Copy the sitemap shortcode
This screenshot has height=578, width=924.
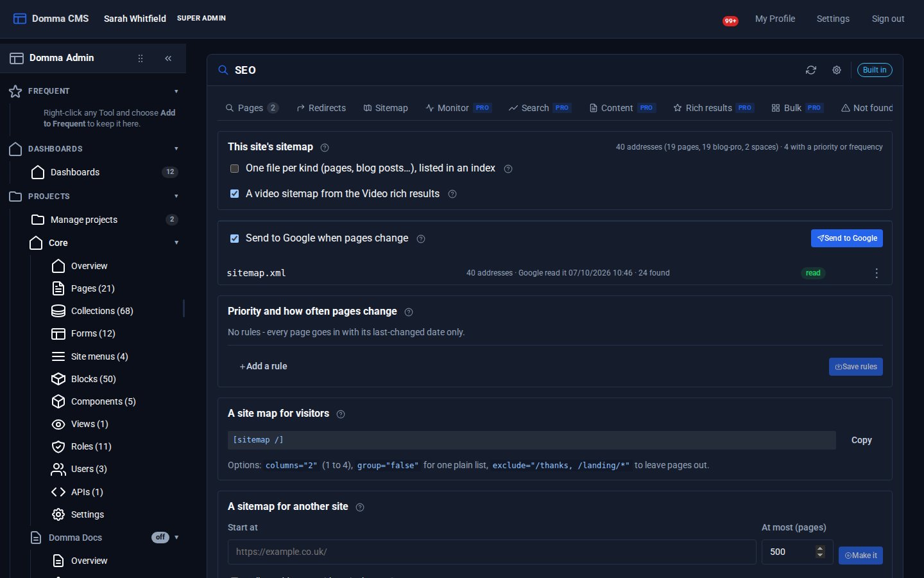point(861,440)
